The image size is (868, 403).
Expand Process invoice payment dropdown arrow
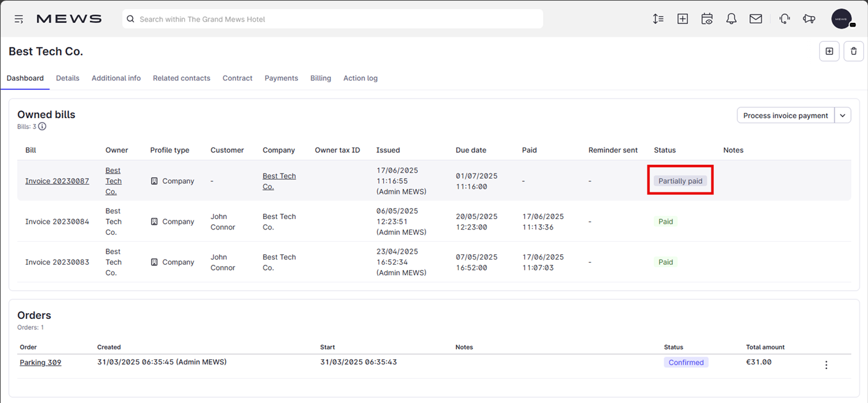tap(843, 115)
